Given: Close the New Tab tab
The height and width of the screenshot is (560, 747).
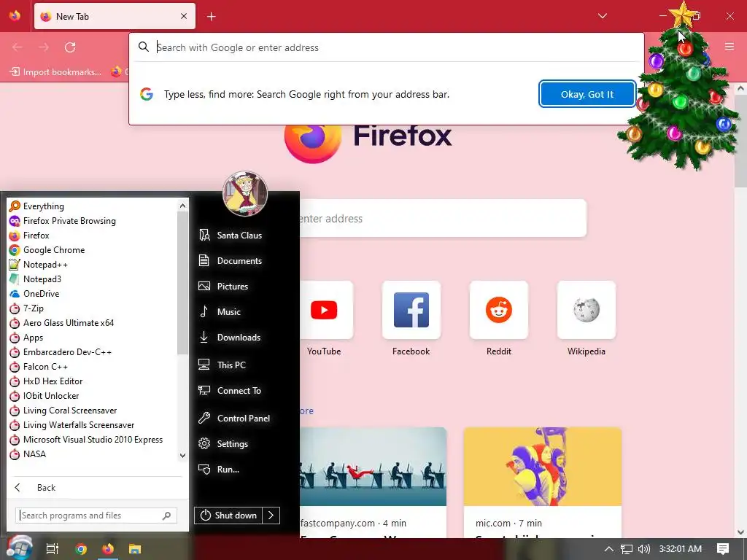Looking at the screenshot, I should pyautogui.click(x=183, y=16).
